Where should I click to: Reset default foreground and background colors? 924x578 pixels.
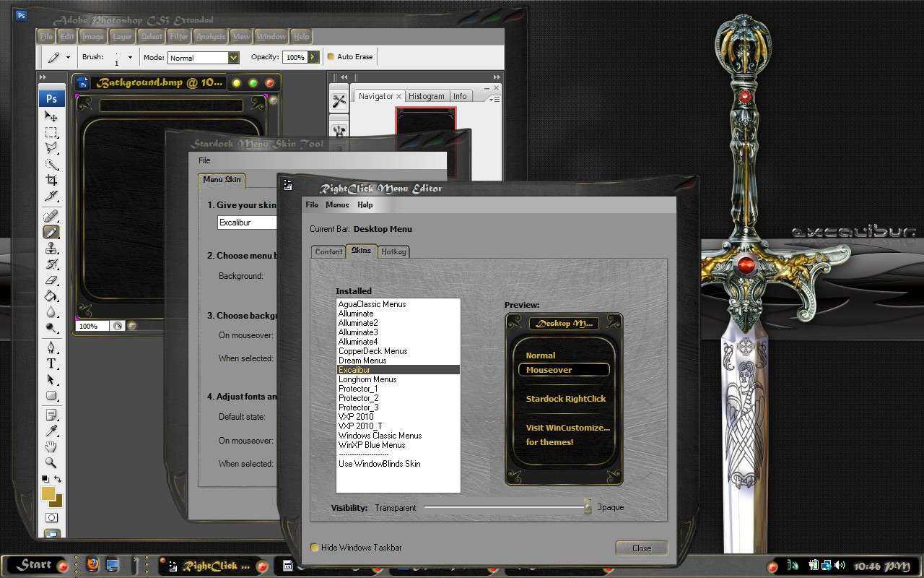click(45, 479)
